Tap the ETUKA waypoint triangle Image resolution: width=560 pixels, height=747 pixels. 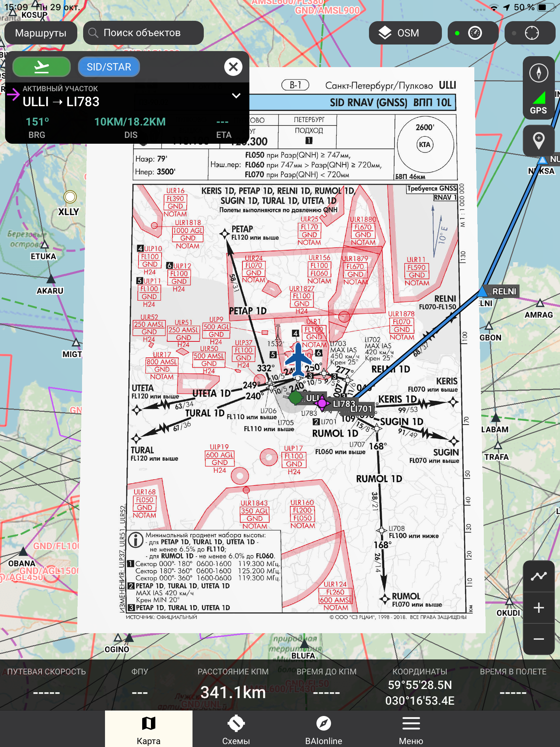pos(44,245)
